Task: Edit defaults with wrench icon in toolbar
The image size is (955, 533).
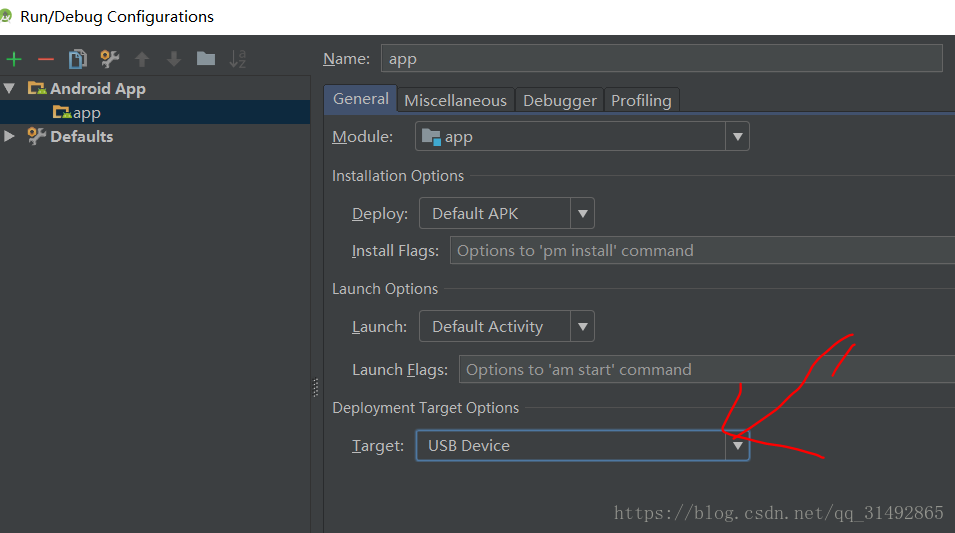Action: point(110,59)
